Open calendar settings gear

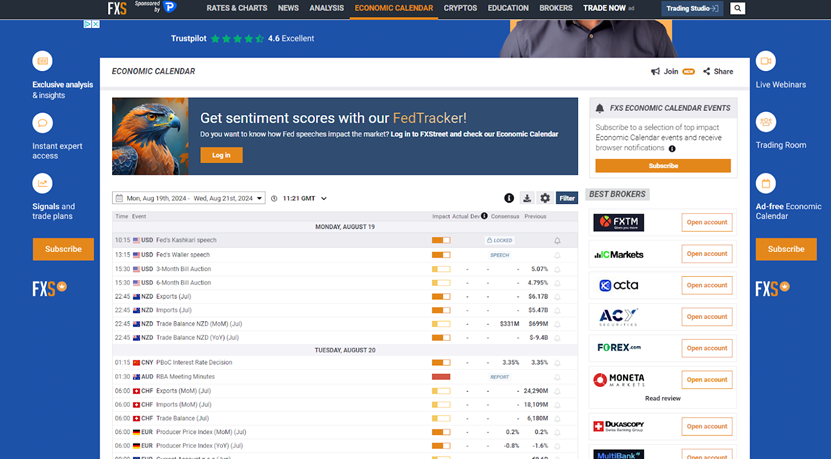click(545, 198)
